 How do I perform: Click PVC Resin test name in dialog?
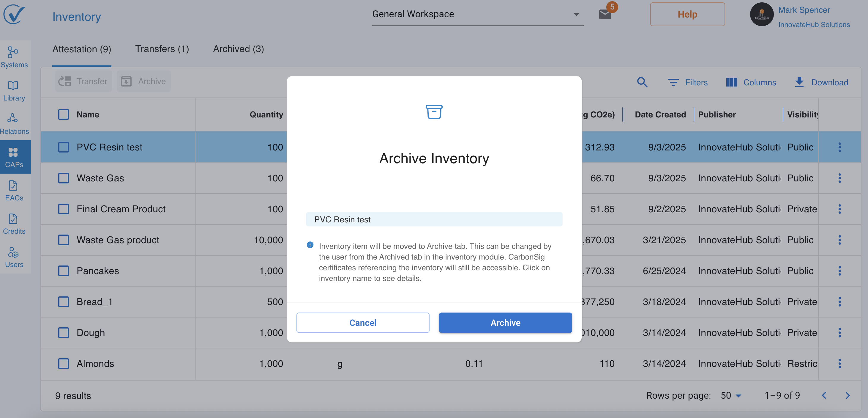pos(342,219)
